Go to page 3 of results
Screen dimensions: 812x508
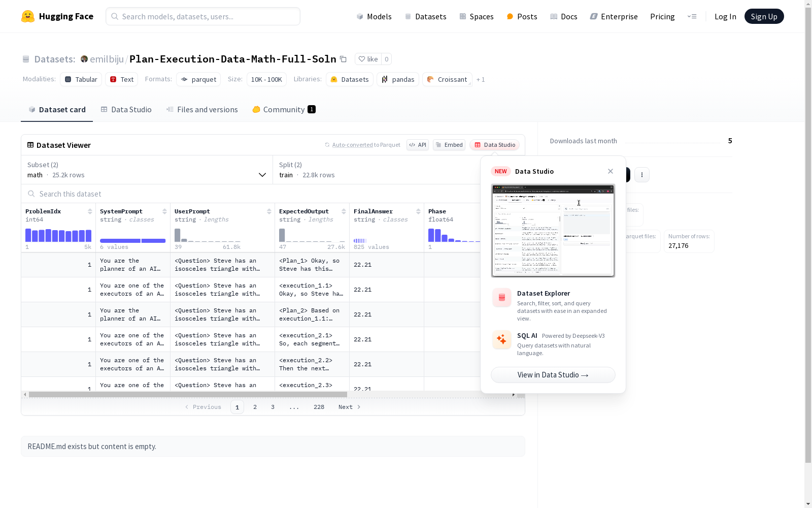273,407
